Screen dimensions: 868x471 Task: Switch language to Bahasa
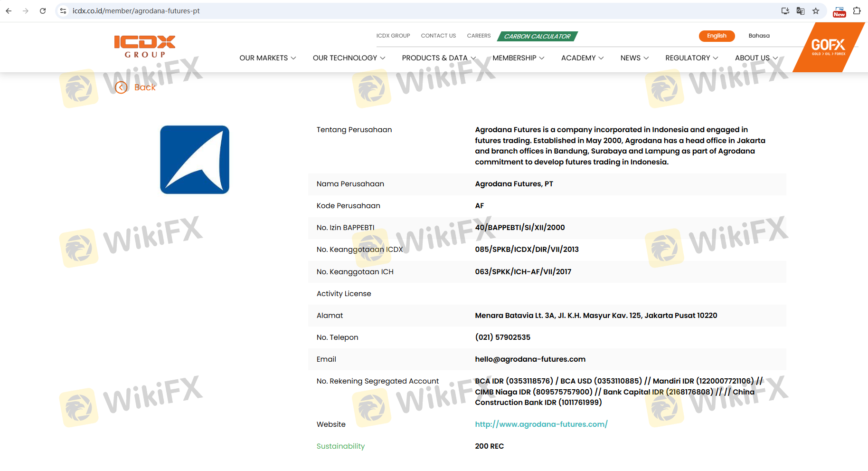click(759, 36)
